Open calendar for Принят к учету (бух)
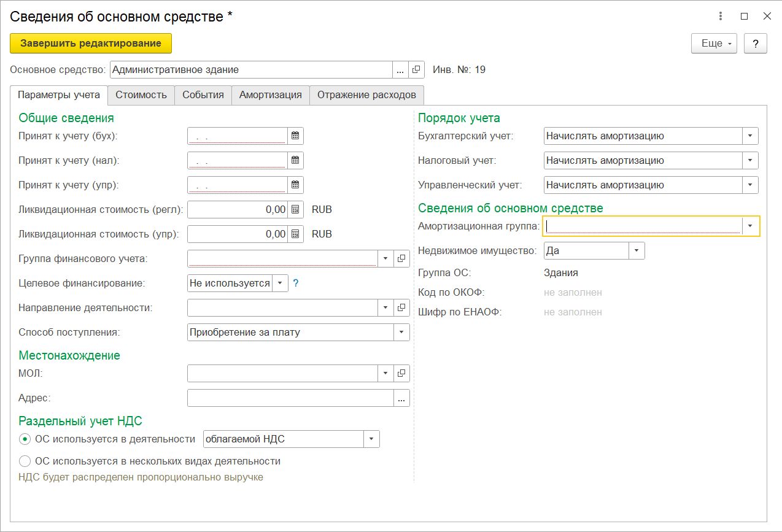 (295, 136)
